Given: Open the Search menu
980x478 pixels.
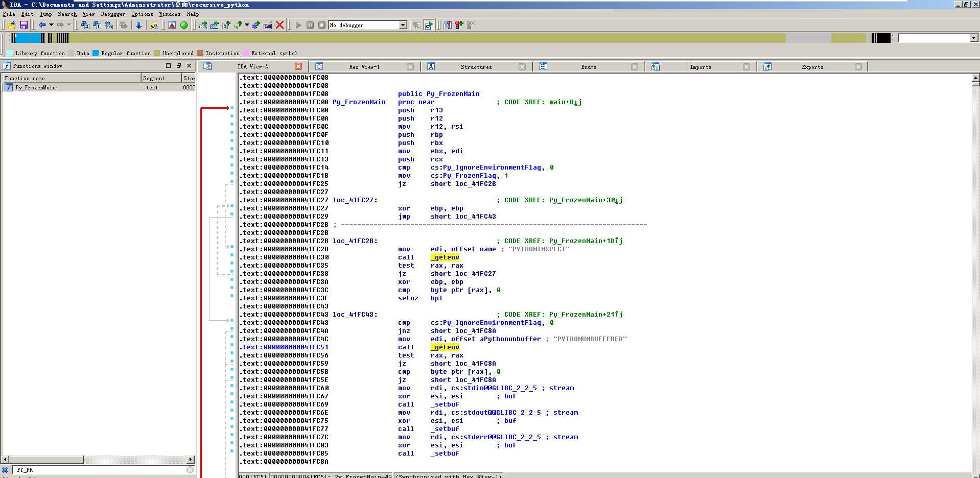Looking at the screenshot, I should pos(67,14).
